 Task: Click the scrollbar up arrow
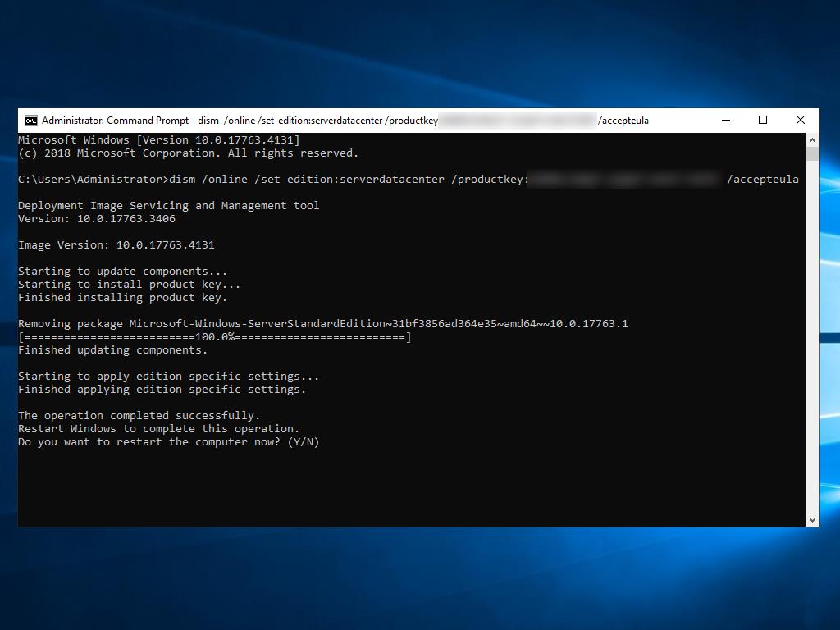812,140
